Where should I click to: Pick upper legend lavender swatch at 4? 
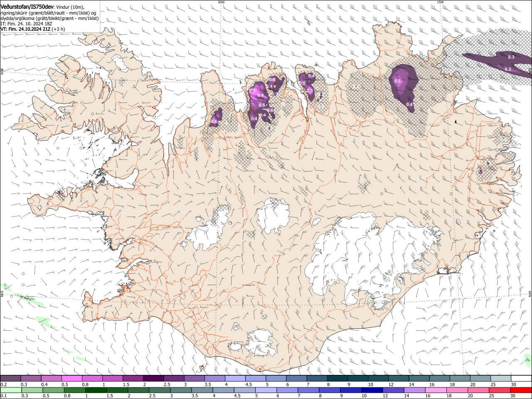pos(235,379)
